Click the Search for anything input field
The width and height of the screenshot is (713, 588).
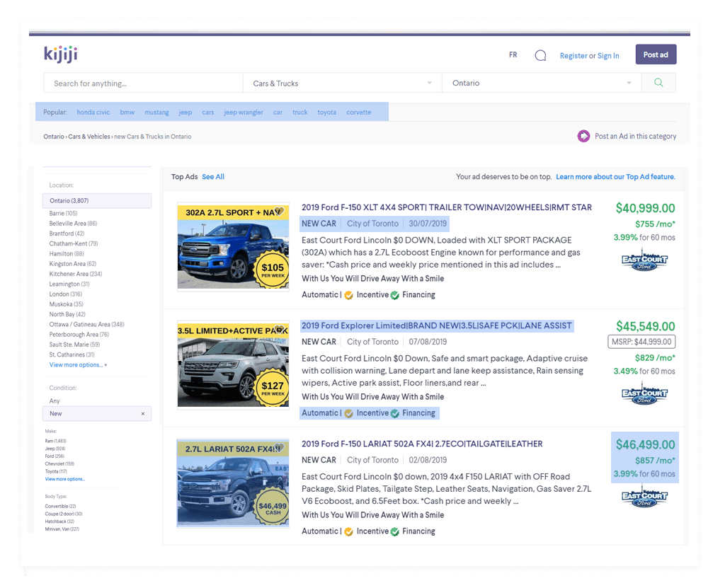click(143, 83)
